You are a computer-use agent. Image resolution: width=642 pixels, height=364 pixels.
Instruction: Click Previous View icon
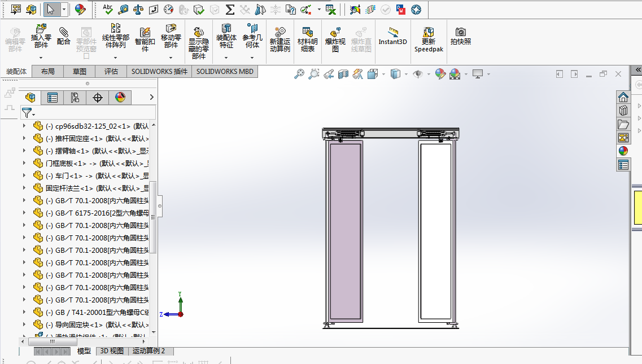pos(329,74)
